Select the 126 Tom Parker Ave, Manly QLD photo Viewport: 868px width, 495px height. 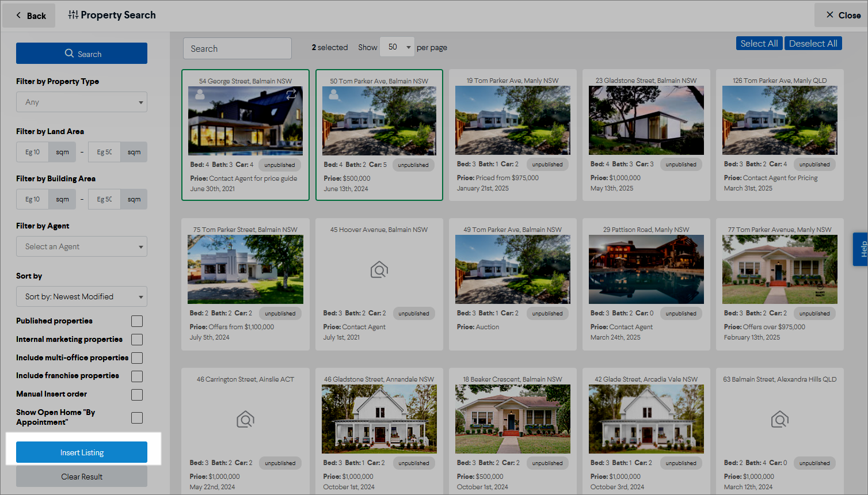click(780, 120)
